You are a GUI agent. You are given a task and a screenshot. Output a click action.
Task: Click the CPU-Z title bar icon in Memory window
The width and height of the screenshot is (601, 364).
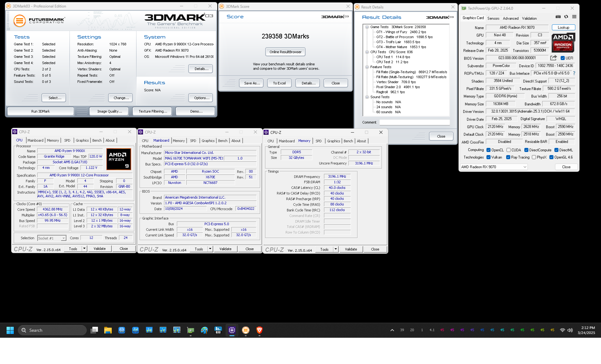point(266,132)
